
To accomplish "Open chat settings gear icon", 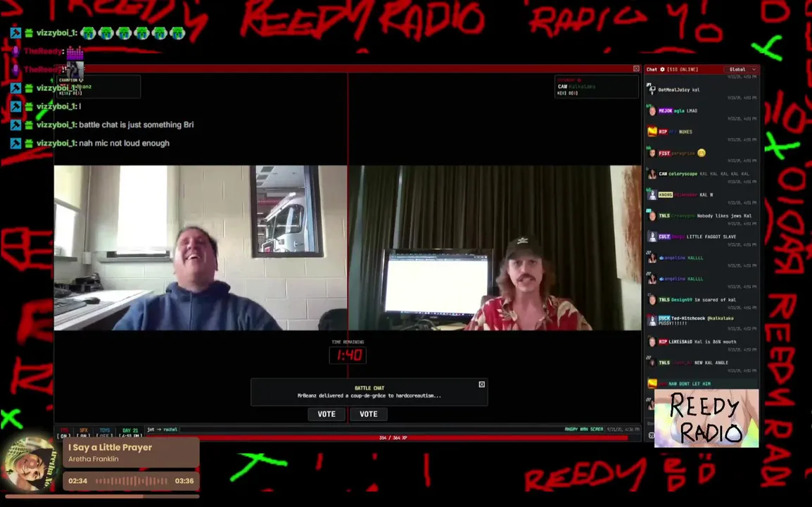I will click(662, 70).
